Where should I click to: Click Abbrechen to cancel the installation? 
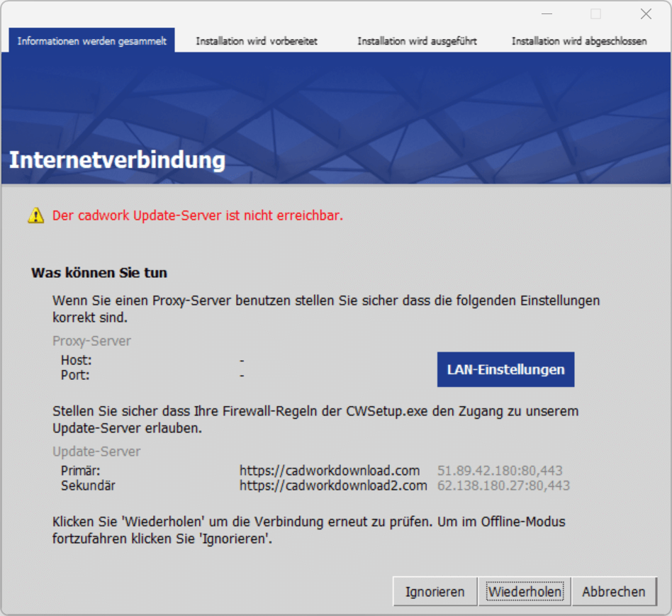[614, 591]
